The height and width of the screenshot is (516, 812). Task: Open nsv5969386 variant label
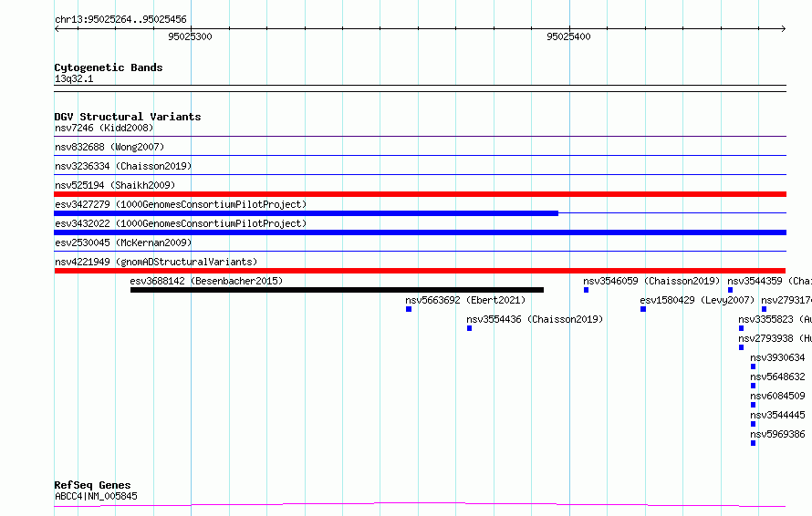[777, 434]
